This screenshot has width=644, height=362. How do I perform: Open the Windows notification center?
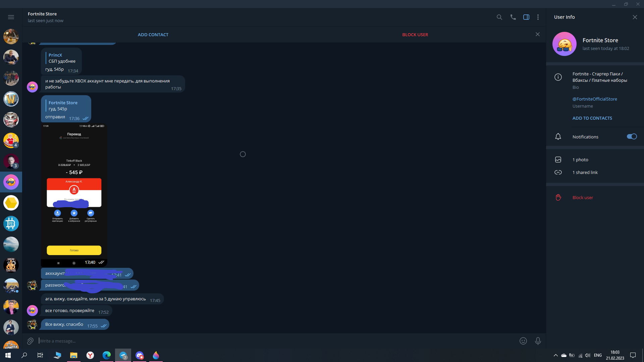(633, 355)
